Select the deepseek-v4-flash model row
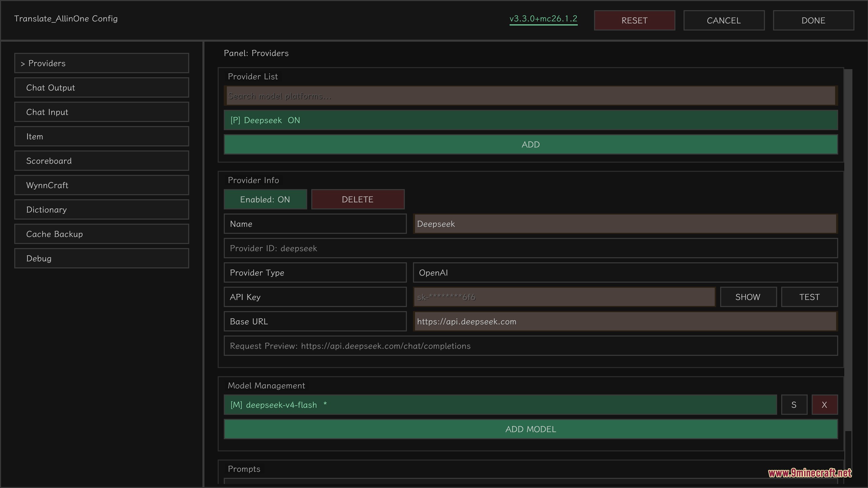868x488 pixels. point(500,405)
